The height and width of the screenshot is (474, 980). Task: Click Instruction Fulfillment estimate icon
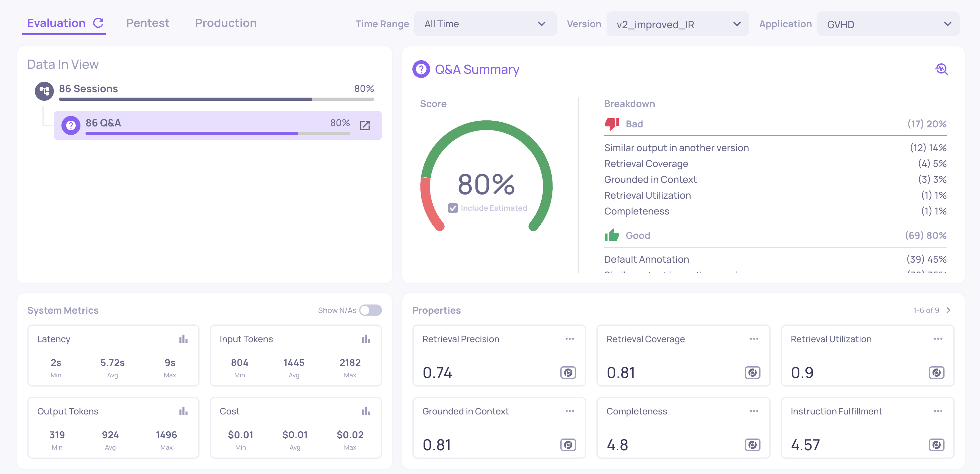[x=936, y=445]
